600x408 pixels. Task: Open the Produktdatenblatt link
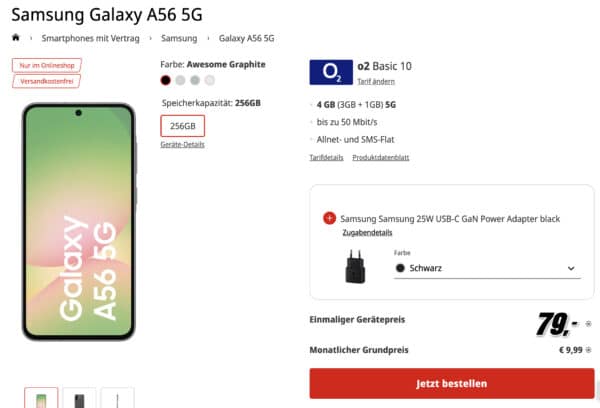pyautogui.click(x=381, y=157)
